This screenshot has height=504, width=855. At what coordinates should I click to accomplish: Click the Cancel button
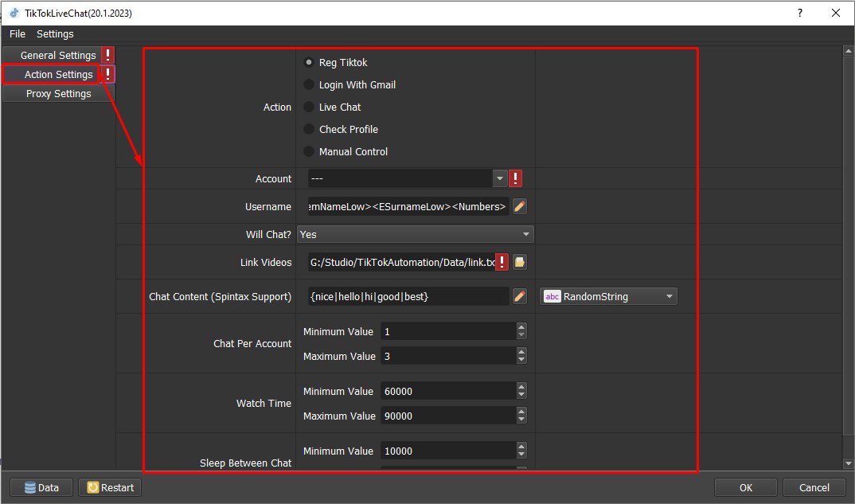coord(814,487)
